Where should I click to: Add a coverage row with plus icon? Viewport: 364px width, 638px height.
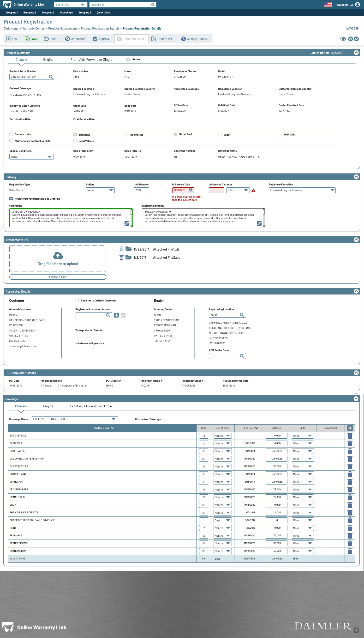[350, 428]
